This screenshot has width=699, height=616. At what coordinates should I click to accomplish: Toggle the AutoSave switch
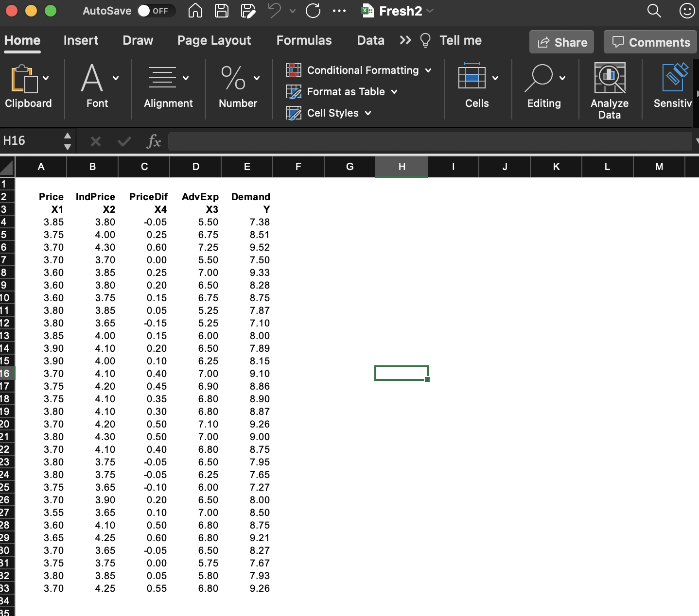tap(156, 11)
